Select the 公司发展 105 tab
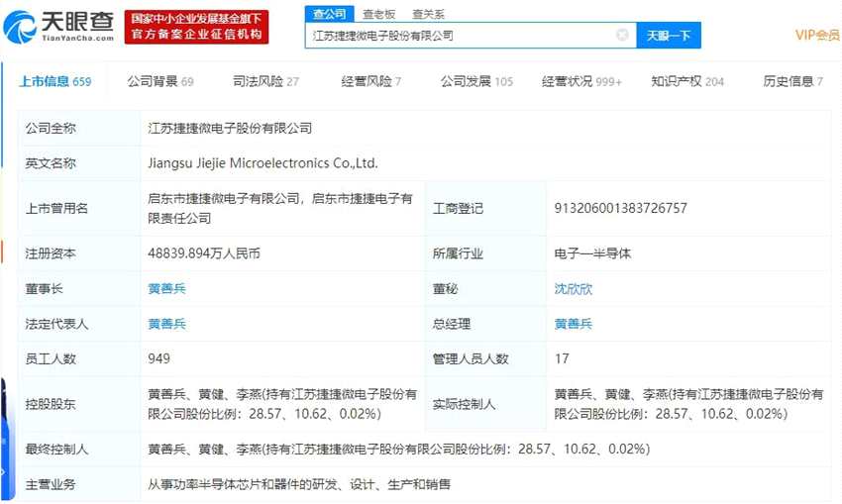 point(476,81)
